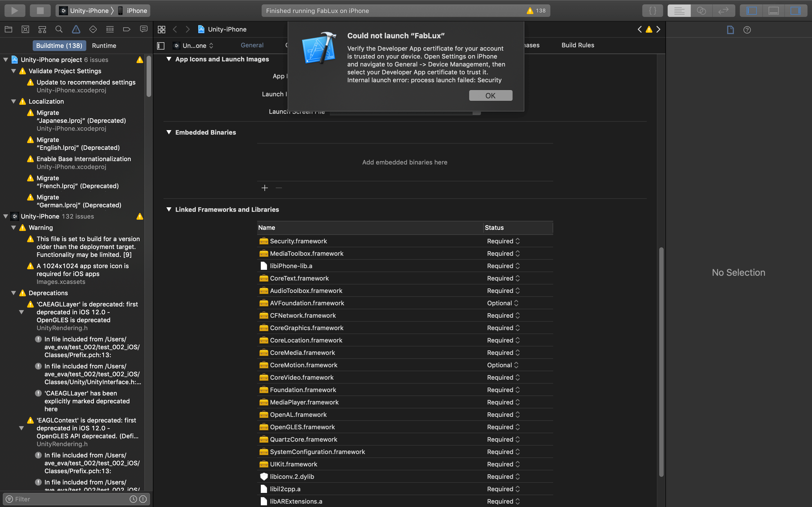Viewport: 812px width, 507px height.
Task: Switch to Version editor icon
Action: [x=723, y=10]
